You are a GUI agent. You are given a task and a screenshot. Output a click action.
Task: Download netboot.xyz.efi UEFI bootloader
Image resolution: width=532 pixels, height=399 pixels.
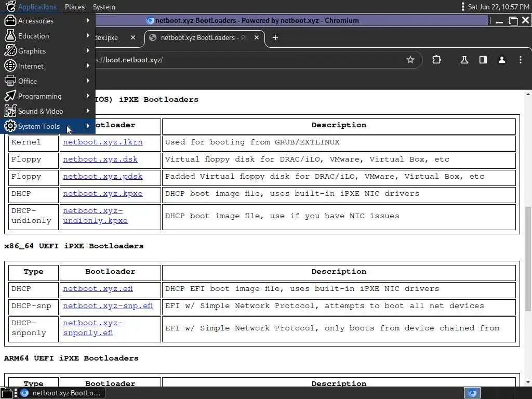[98, 289]
